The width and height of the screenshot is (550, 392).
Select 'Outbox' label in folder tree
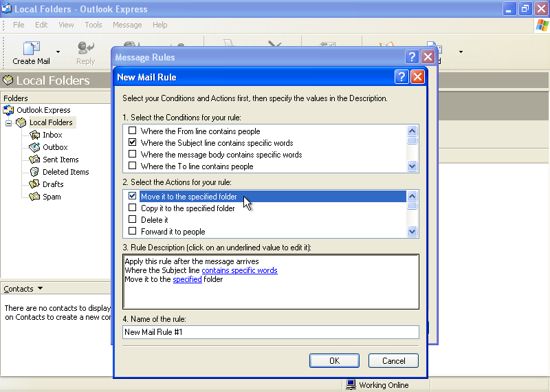coord(55,147)
